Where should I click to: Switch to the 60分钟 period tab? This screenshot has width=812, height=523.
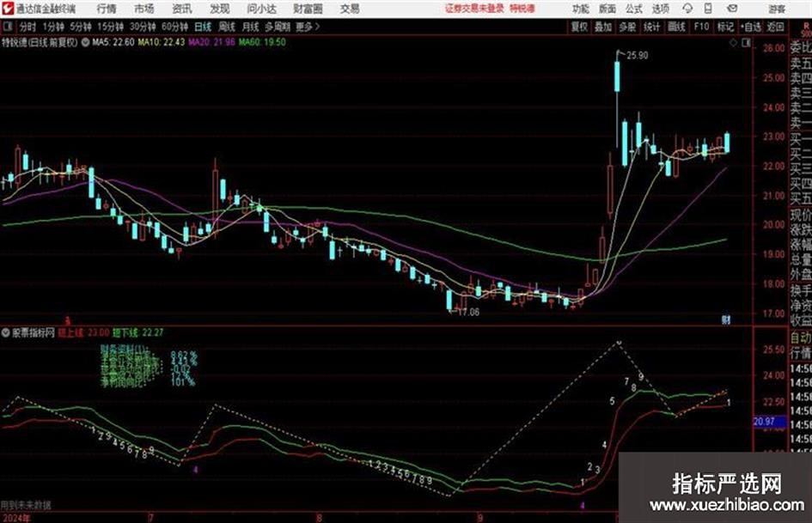[x=174, y=27]
